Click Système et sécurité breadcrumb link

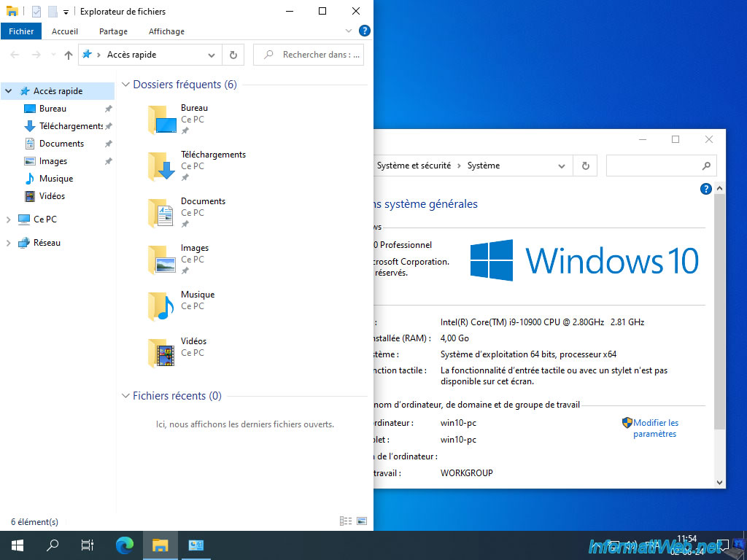click(414, 166)
